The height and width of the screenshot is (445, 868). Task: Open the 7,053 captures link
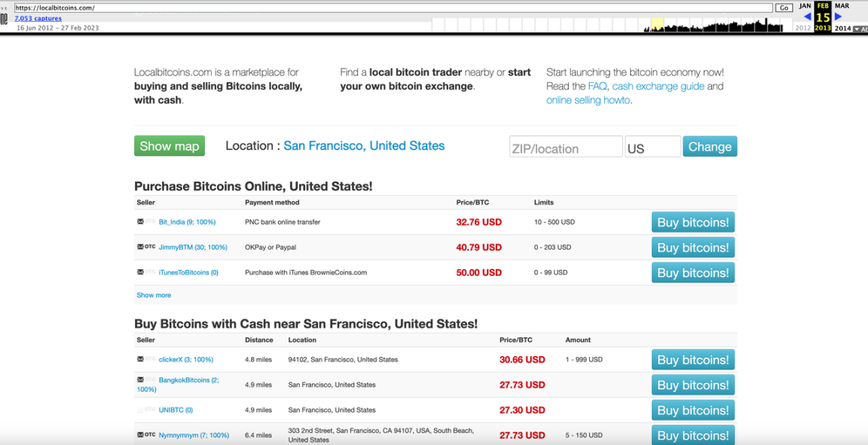point(38,17)
